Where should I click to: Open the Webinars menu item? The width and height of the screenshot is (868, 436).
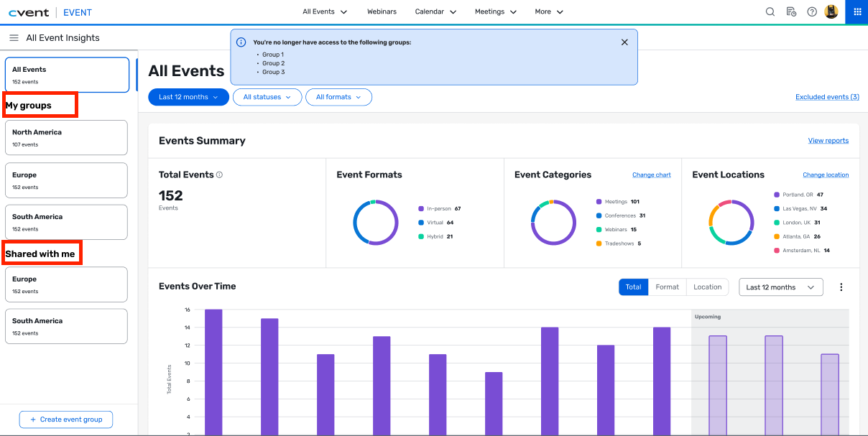[382, 11]
